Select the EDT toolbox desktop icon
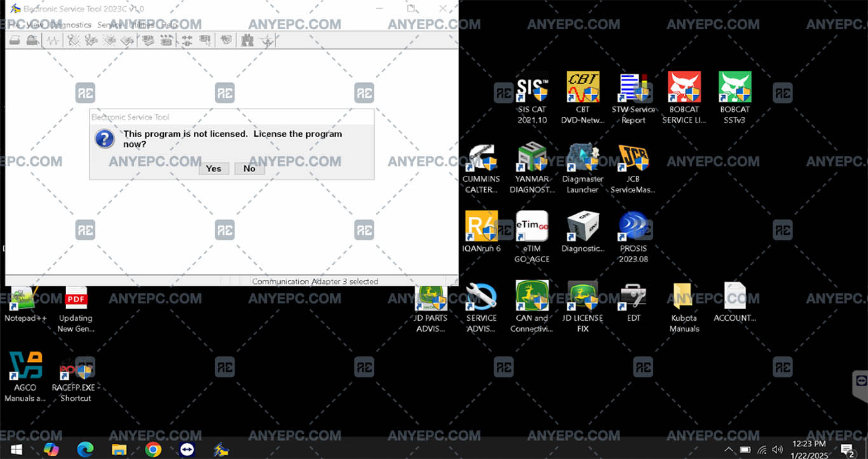The width and height of the screenshot is (868, 459). click(x=634, y=302)
